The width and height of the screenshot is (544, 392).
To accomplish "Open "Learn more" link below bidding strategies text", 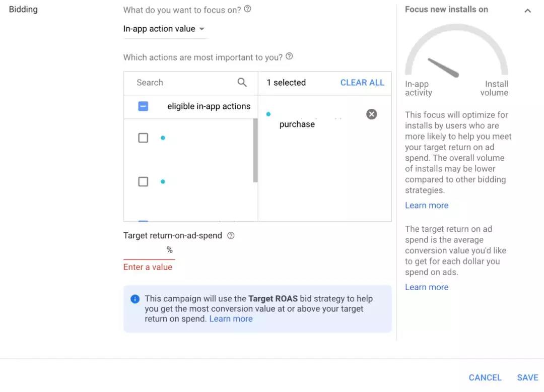I will click(x=427, y=205).
